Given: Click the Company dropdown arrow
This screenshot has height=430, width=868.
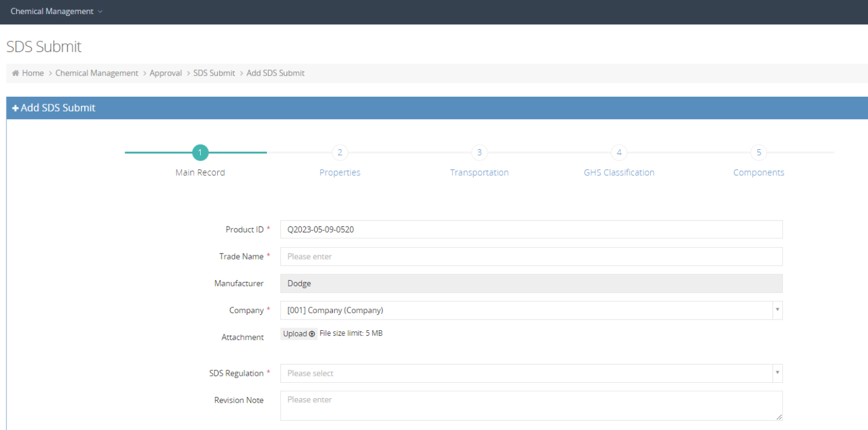Looking at the screenshot, I should [778, 310].
